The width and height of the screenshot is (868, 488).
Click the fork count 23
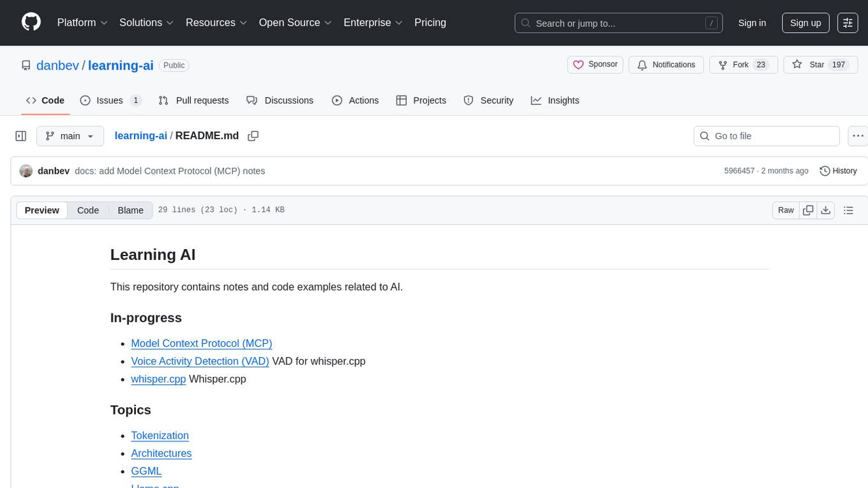(761, 65)
